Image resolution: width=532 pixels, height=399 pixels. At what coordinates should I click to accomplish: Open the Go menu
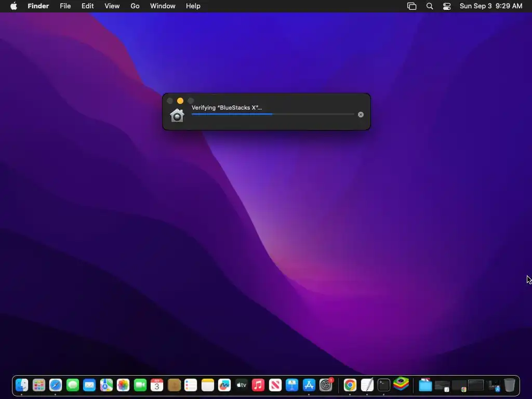coord(135,6)
